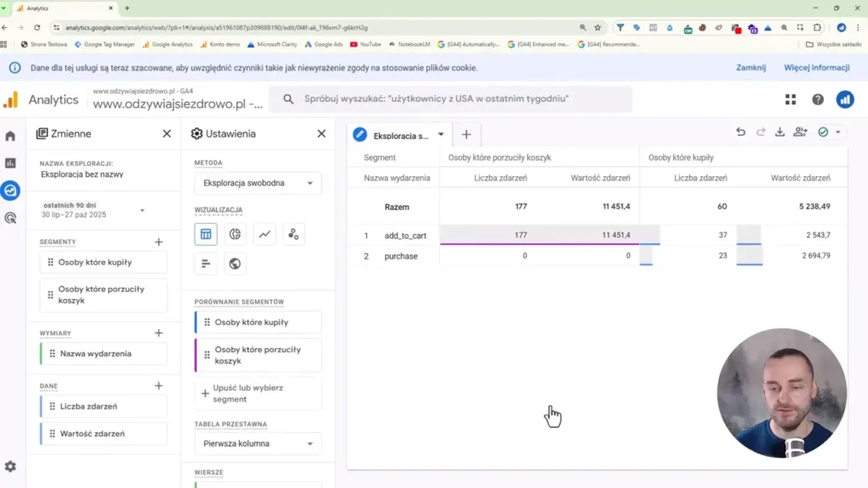Image resolution: width=868 pixels, height=488 pixels.
Task: Open a new browser tab
Action: 127,8
